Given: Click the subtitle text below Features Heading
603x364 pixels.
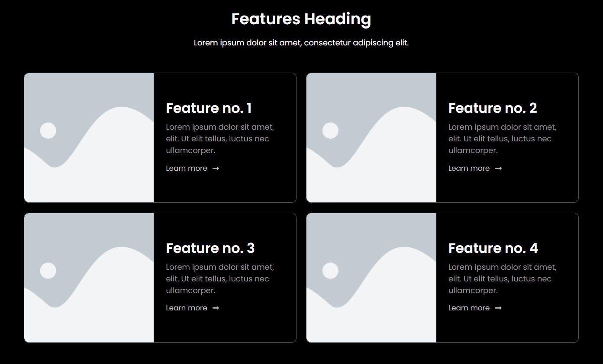Looking at the screenshot, I should [x=301, y=43].
